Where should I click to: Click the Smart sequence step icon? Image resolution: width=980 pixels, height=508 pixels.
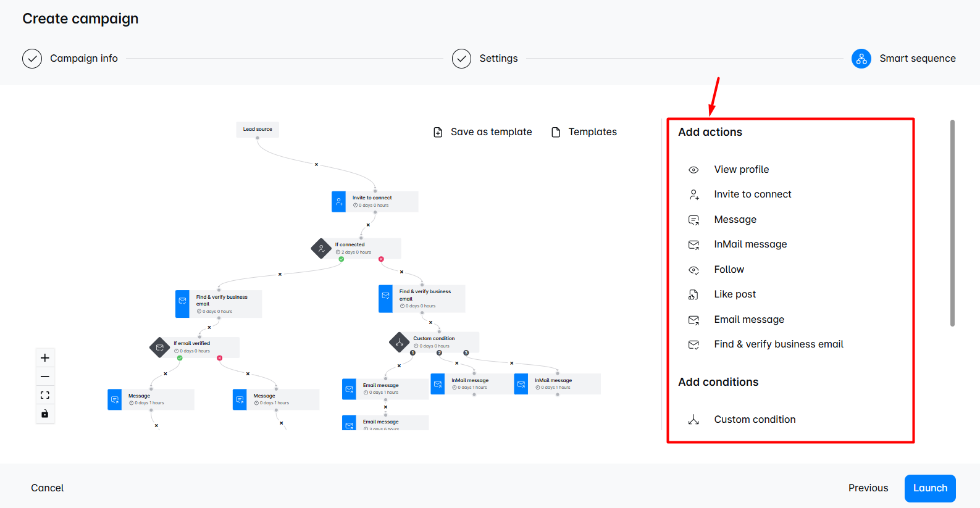pos(861,59)
